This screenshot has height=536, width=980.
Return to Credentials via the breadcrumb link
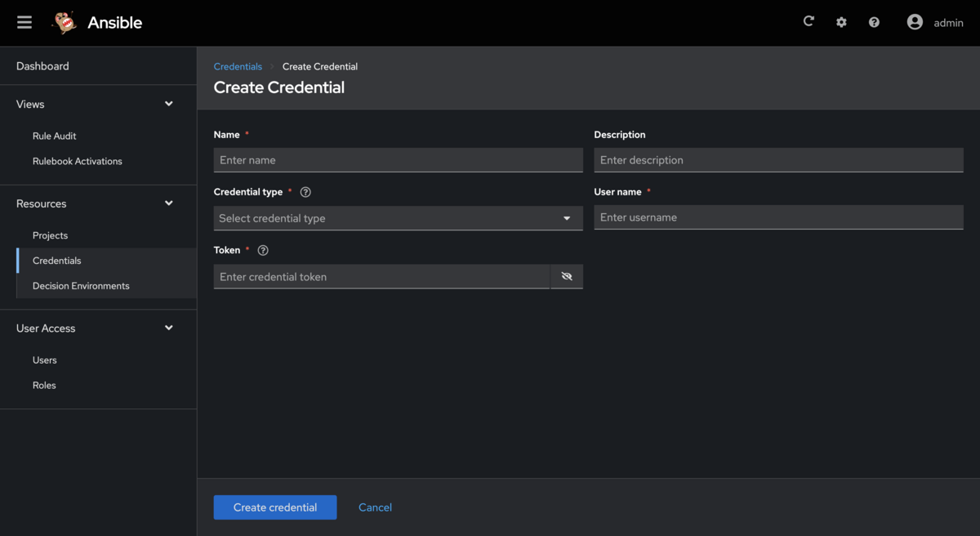click(238, 66)
